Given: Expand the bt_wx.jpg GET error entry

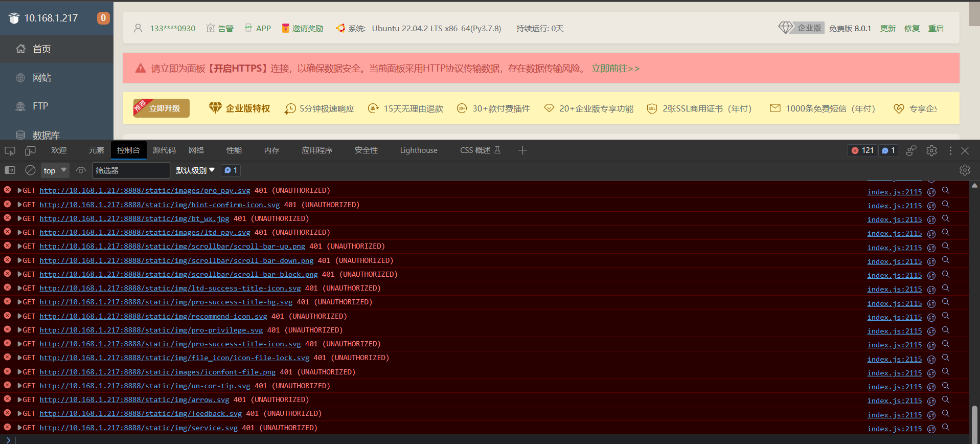Looking at the screenshot, I should coord(19,218).
